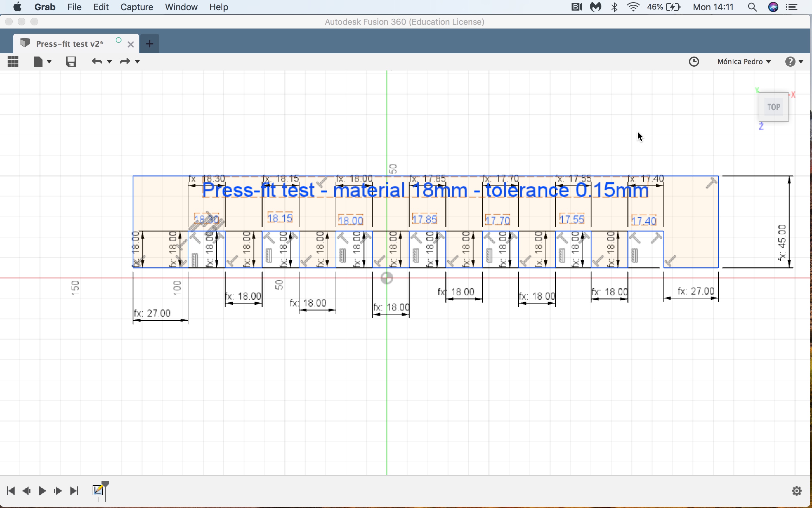Select perpendicular constraint icon at top-right corner
Screen dimensions: 812x508
[x=711, y=183]
